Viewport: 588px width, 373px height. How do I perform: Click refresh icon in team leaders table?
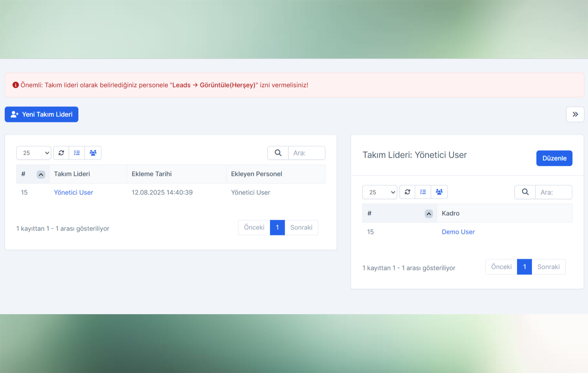(x=61, y=153)
